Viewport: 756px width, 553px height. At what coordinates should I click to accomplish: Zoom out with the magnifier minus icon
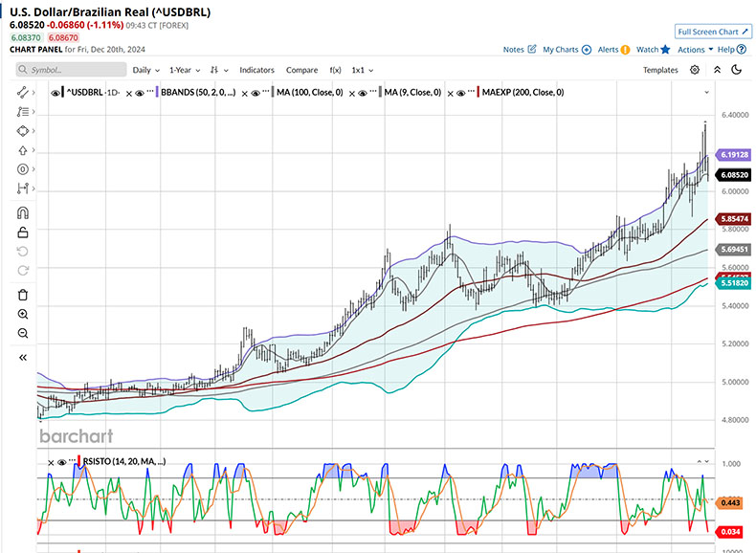click(x=23, y=333)
